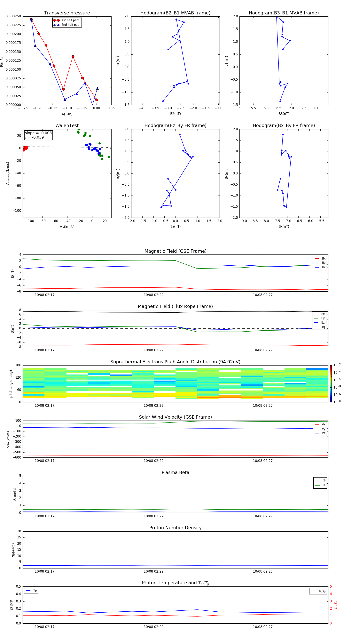
Task: Click the 'Plasma Beta' plot title
Action: click(175, 473)
